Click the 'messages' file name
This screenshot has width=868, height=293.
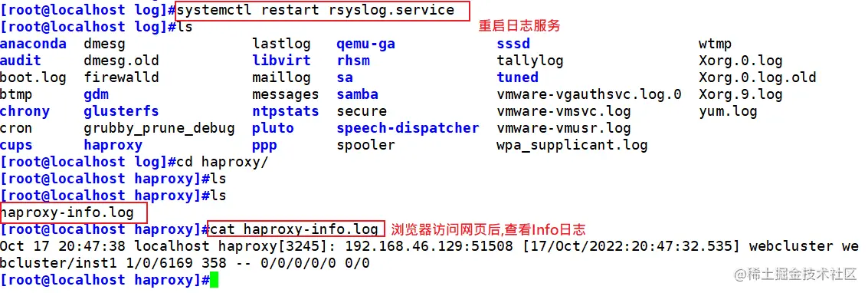point(286,94)
